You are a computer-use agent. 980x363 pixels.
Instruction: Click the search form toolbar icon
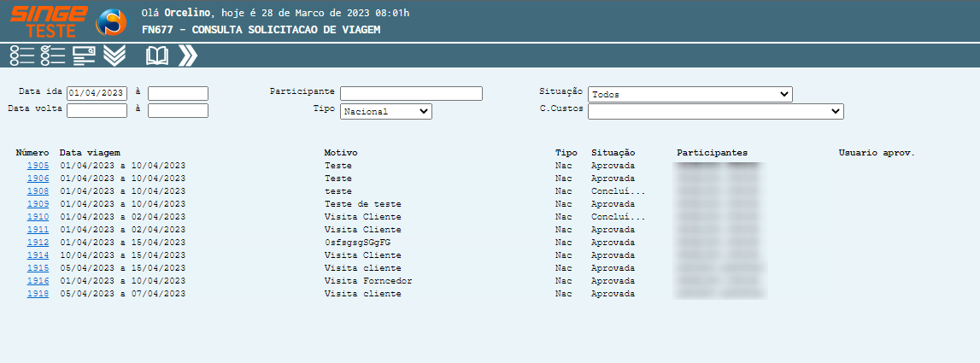(84, 56)
